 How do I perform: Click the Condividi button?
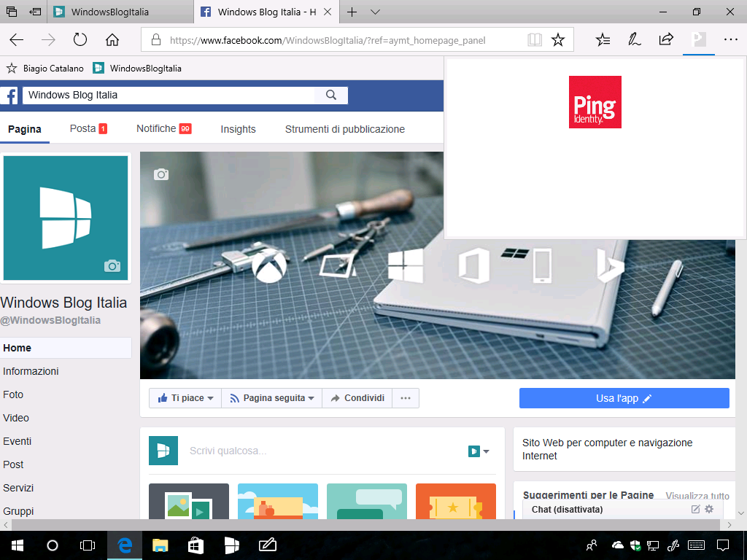(357, 398)
